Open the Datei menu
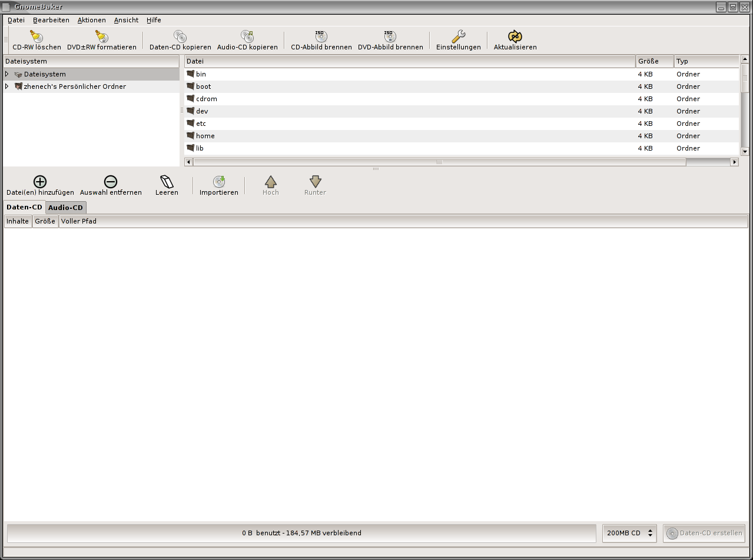 [x=16, y=20]
